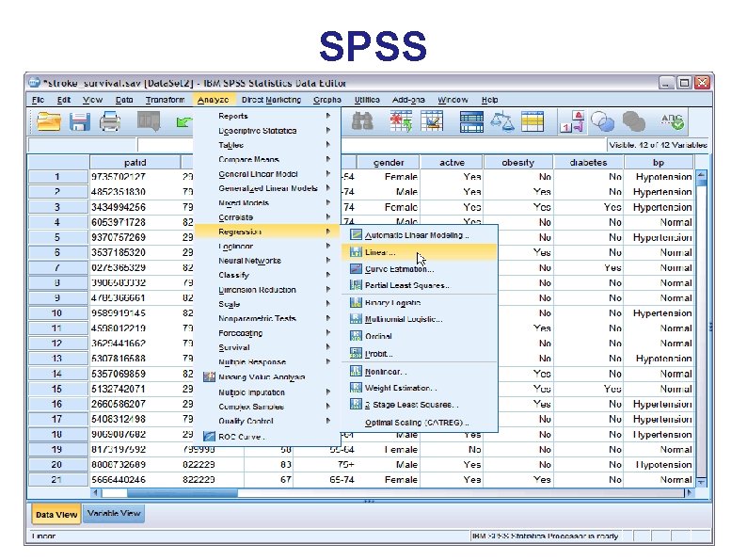Click the Missing Value Analysis icon
Viewport: 747px width, 560px height.
tap(209, 377)
